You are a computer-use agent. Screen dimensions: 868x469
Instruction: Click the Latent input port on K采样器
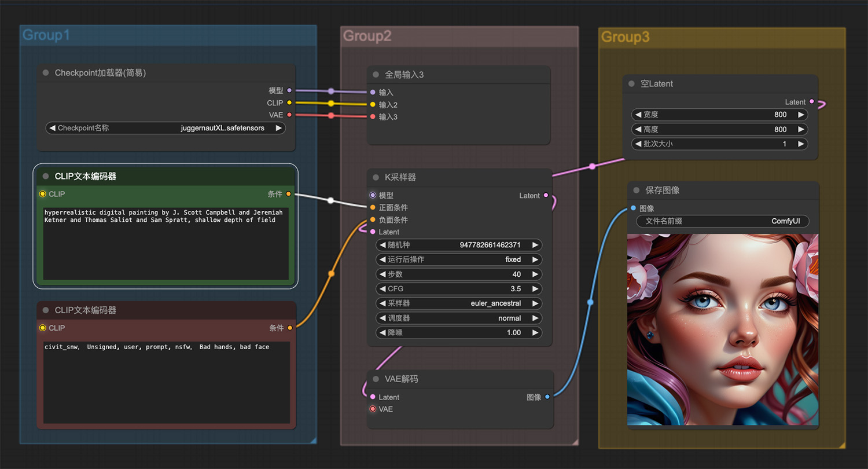click(373, 232)
